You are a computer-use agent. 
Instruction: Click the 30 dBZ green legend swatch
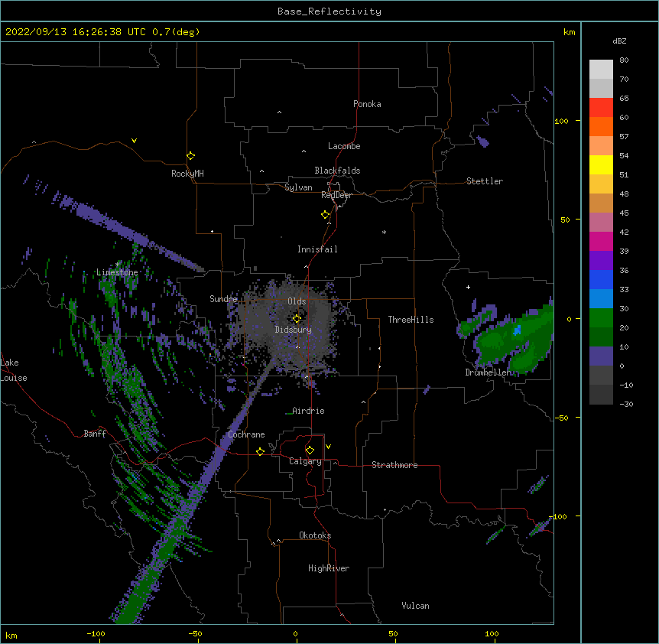601,318
